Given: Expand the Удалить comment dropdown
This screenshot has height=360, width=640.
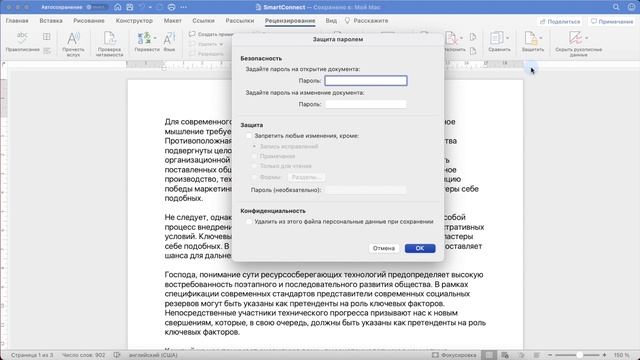Looking at the screenshot, I should (221, 44).
